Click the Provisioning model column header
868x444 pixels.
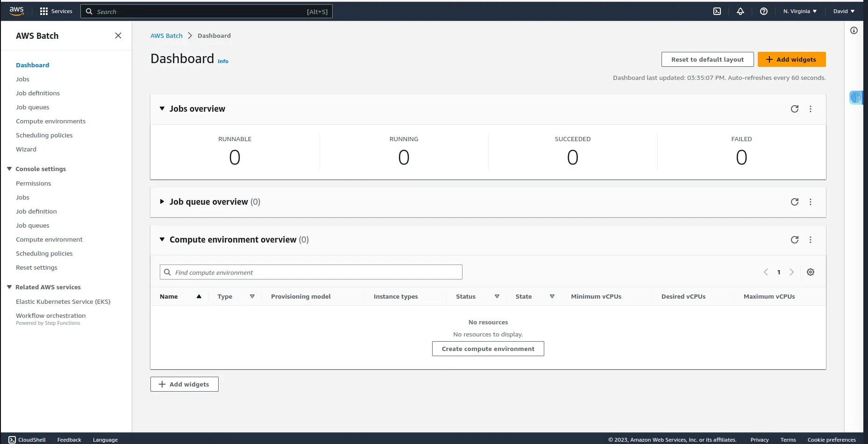point(300,296)
